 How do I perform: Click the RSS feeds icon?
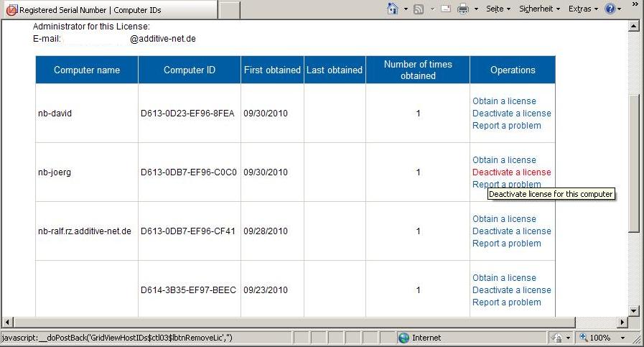click(x=419, y=9)
